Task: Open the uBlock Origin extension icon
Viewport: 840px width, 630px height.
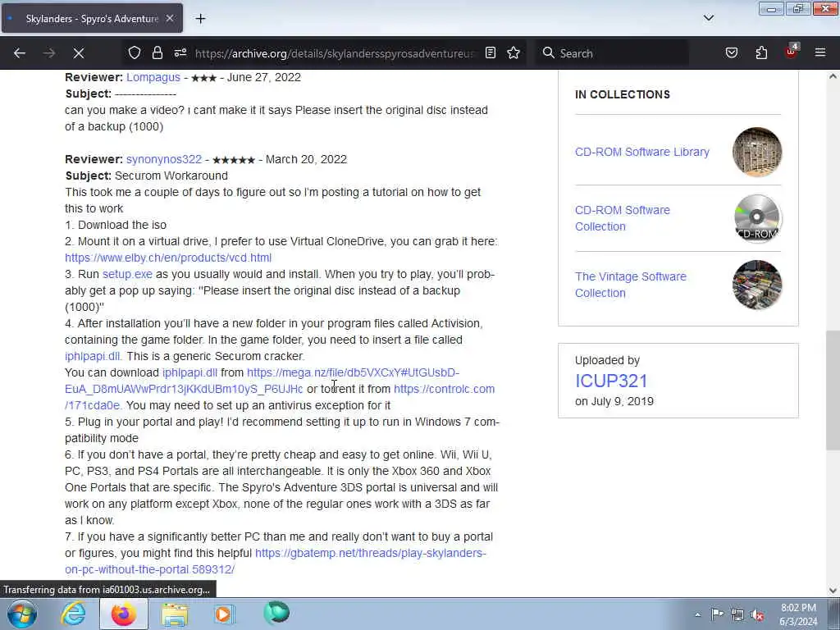Action: click(792, 52)
